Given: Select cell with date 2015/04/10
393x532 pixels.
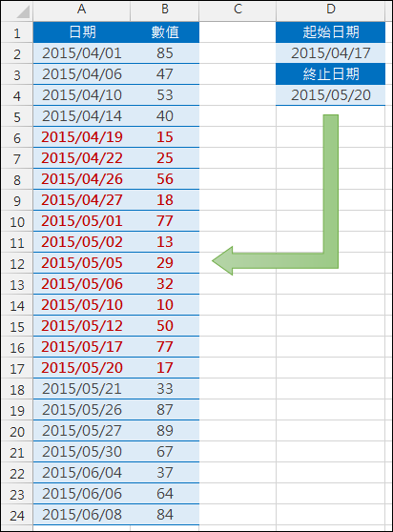Looking at the screenshot, I should tap(81, 95).
